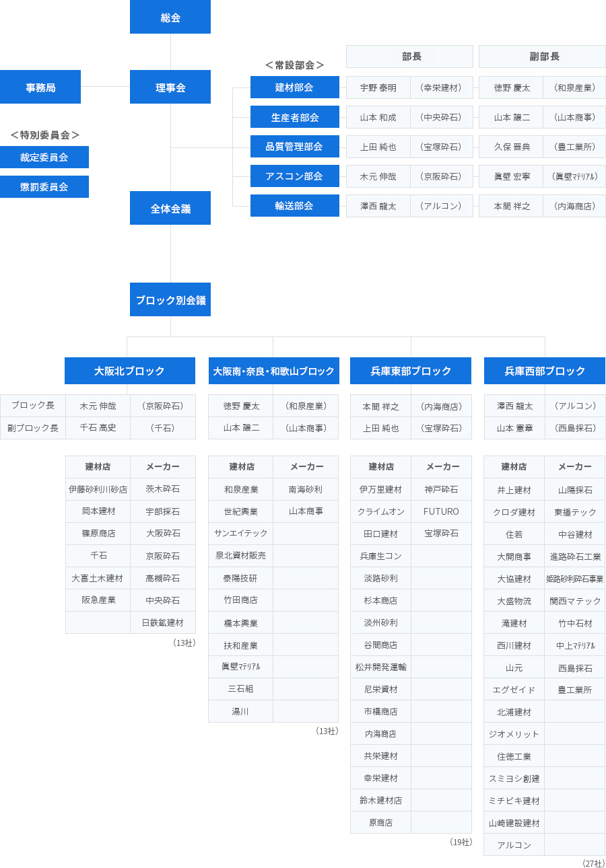Select the 松井開発運輸 cell

pyautogui.click(x=381, y=667)
